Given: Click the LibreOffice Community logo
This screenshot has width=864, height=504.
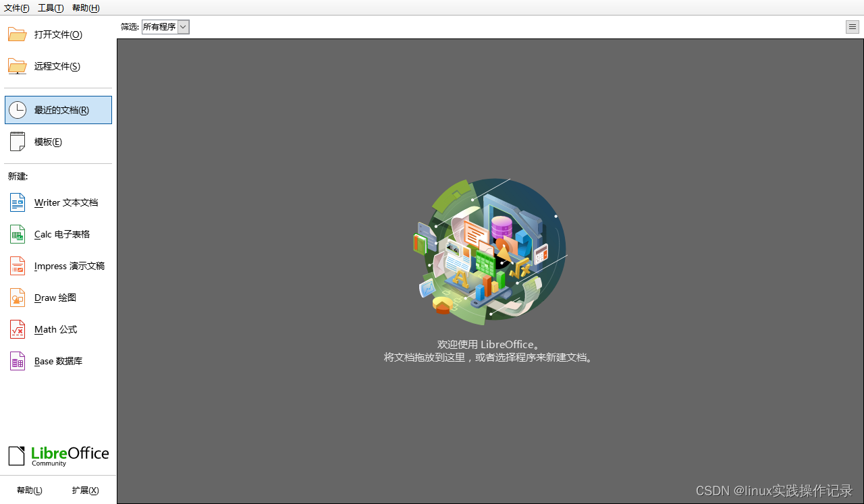Looking at the screenshot, I should (59, 456).
